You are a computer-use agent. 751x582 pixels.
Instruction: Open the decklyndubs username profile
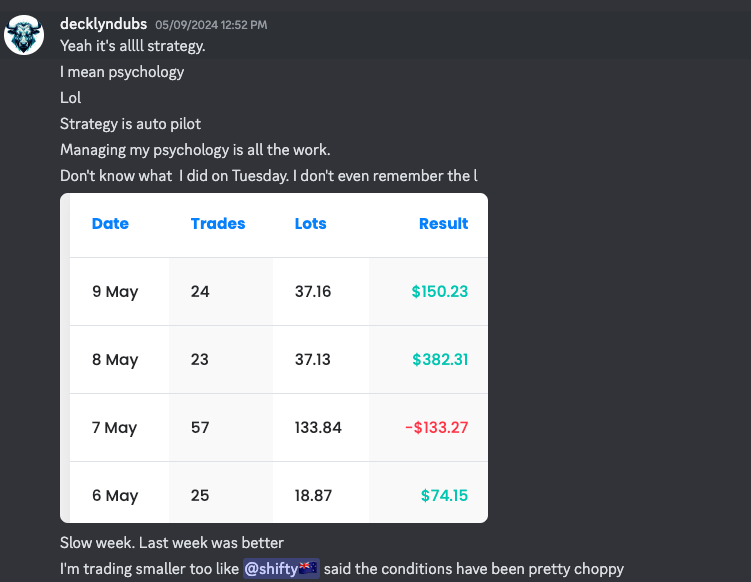pos(103,24)
